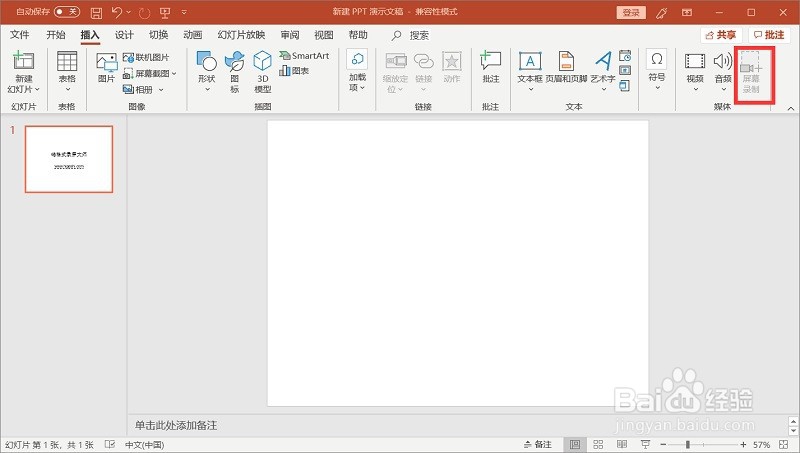Click the 登录 sign-in button
The width and height of the screenshot is (800, 453).
[x=631, y=12]
